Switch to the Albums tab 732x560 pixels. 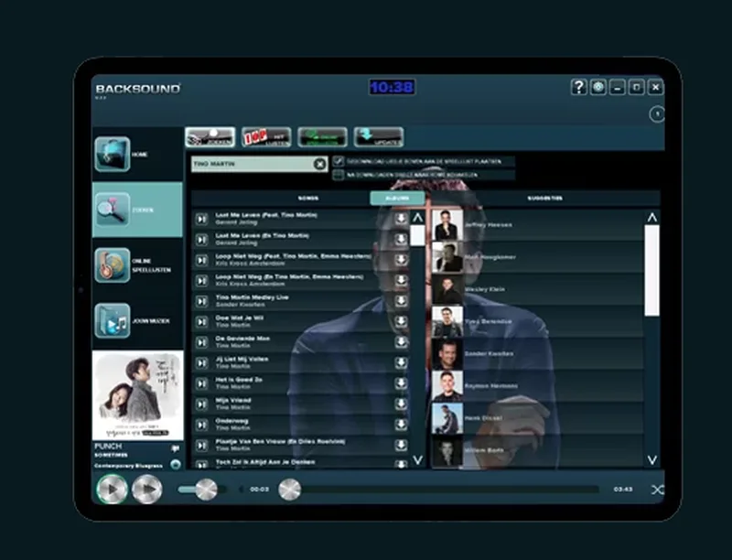tap(397, 199)
